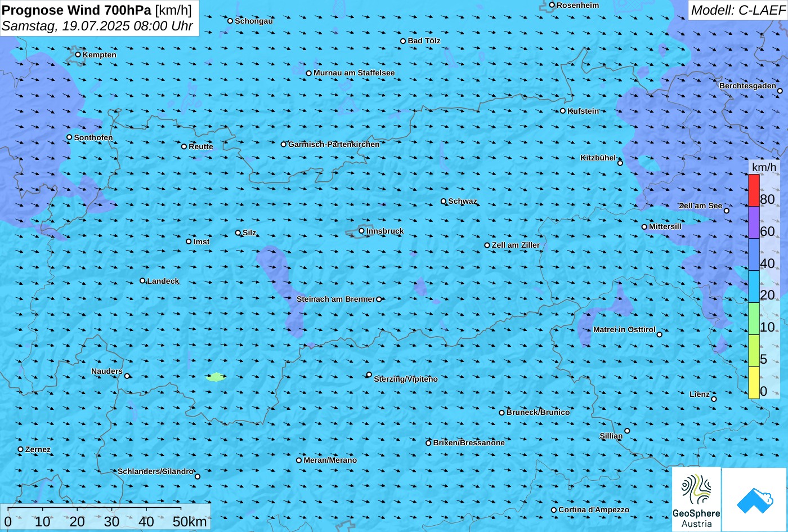The height and width of the screenshot is (532, 788).
Task: Click the 'Schwaz' label
Action: 463,201
